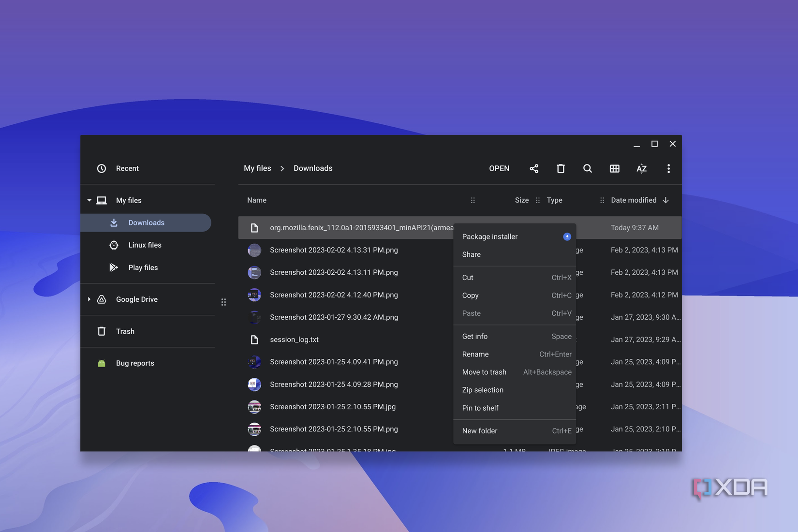Choose Share from context menu
Viewport: 798px width, 532px height.
tap(515, 254)
